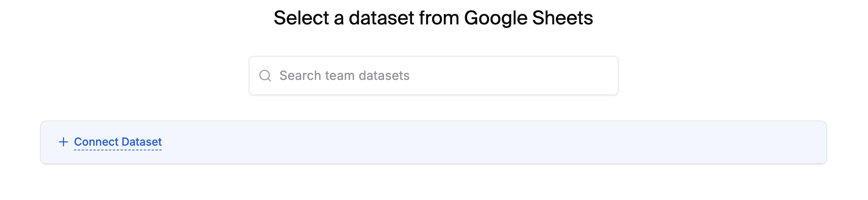Add a dataset using the plus icon
This screenshot has height=200, width=868.
[x=63, y=142]
